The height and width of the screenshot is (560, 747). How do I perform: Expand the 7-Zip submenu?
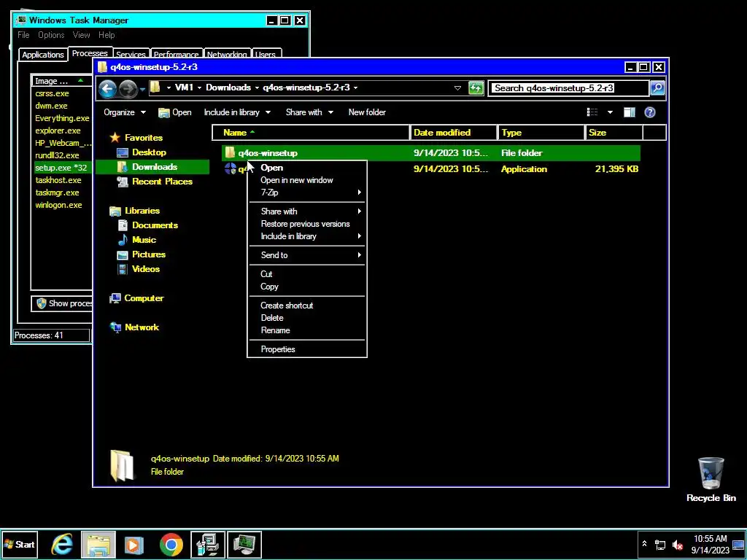pyautogui.click(x=307, y=192)
